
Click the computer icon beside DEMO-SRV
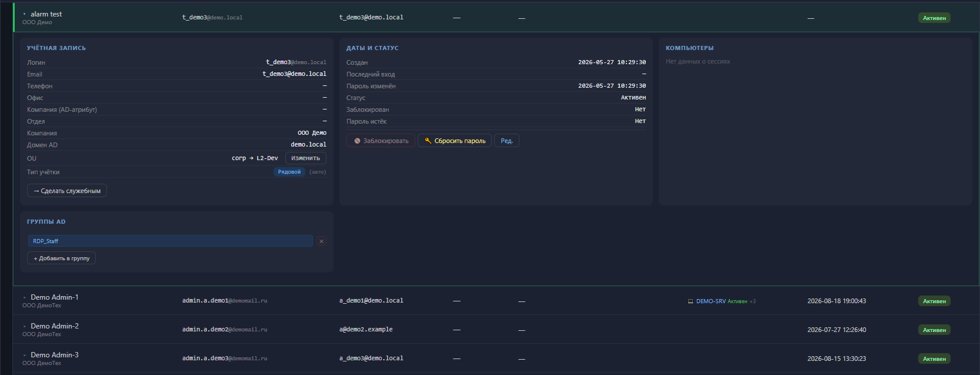click(691, 301)
